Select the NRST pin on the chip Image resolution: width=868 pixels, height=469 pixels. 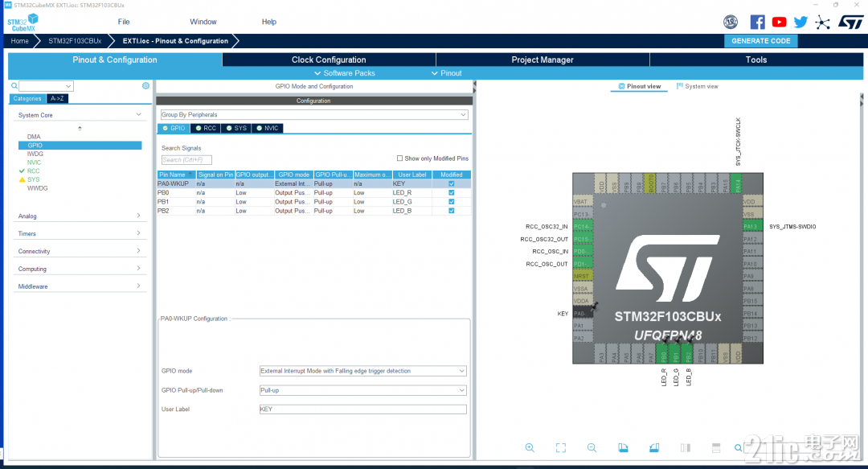click(583, 276)
